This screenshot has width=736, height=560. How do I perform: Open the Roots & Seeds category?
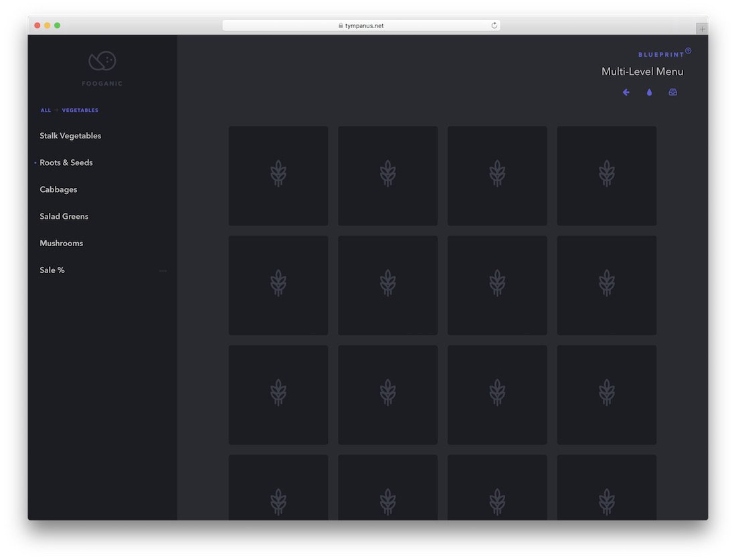point(66,163)
